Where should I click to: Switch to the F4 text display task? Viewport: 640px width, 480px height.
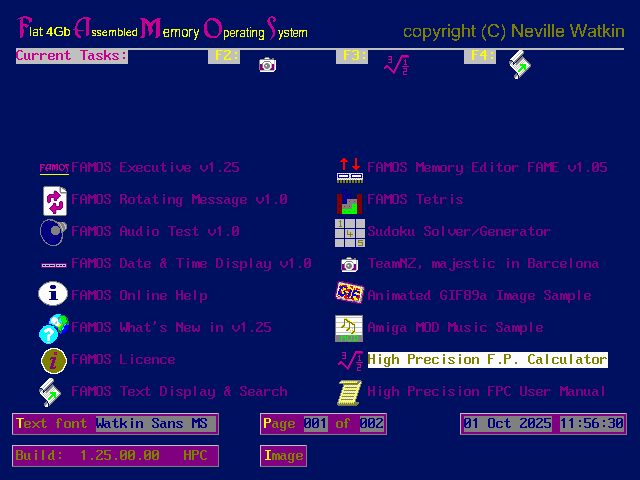(520, 65)
